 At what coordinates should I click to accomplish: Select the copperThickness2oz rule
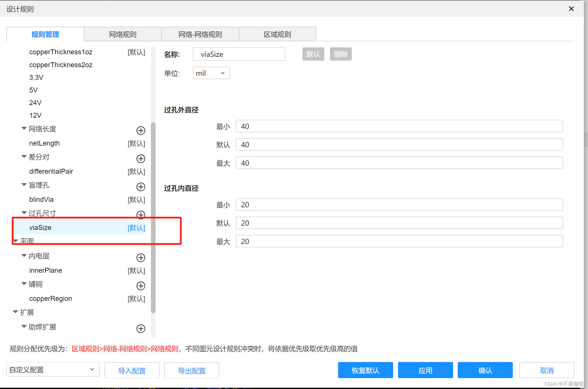61,65
